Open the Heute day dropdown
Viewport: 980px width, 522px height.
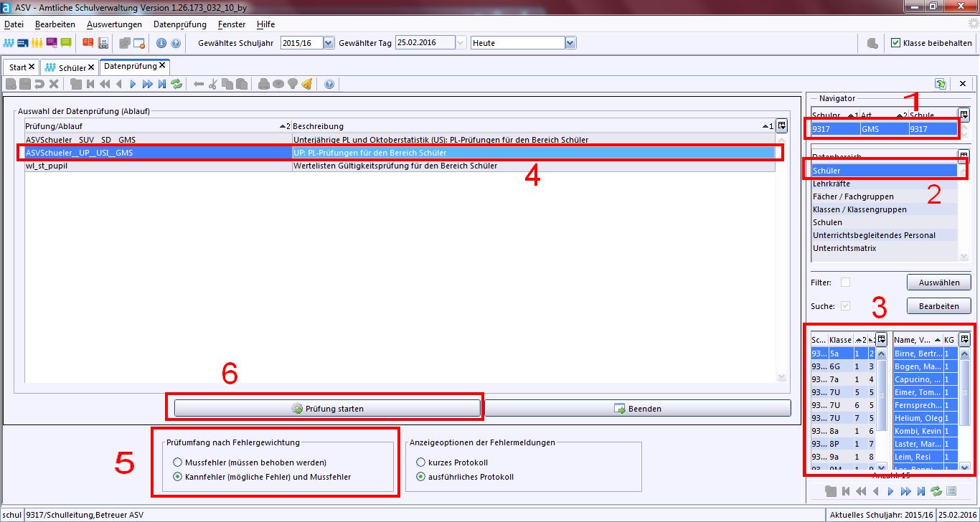(x=570, y=43)
